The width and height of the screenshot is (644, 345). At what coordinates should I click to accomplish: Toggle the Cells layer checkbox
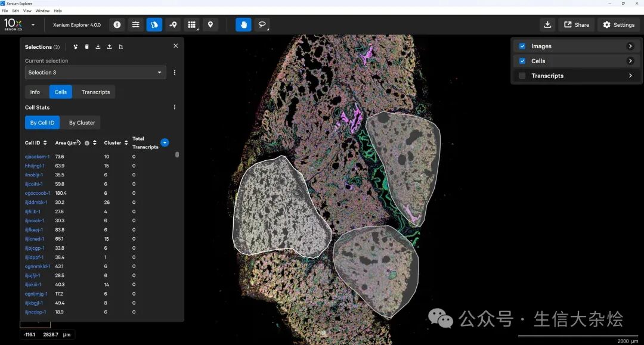pyautogui.click(x=522, y=61)
